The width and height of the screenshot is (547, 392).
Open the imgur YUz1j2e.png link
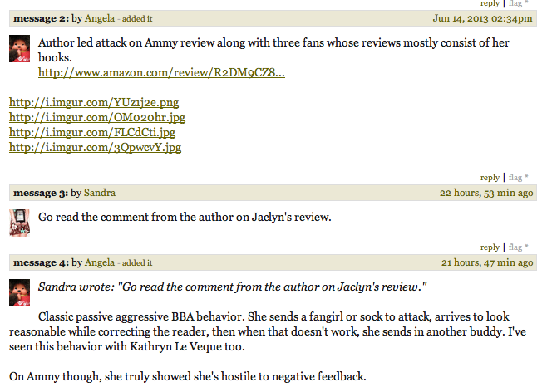pos(94,102)
